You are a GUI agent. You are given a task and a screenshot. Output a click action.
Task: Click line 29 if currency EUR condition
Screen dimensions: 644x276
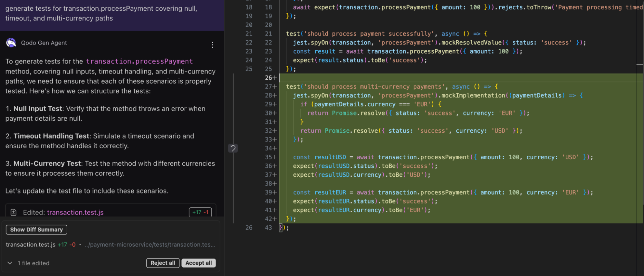371,104
